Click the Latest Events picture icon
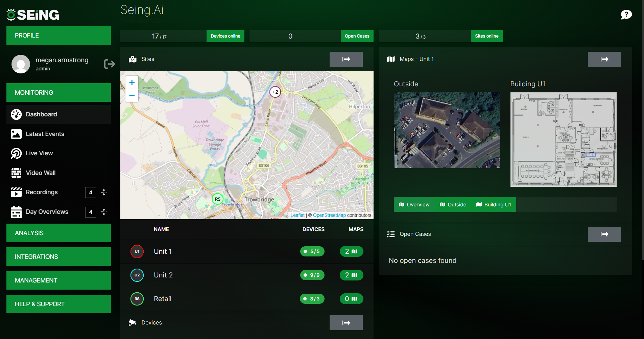The width and height of the screenshot is (644, 339). [16, 134]
